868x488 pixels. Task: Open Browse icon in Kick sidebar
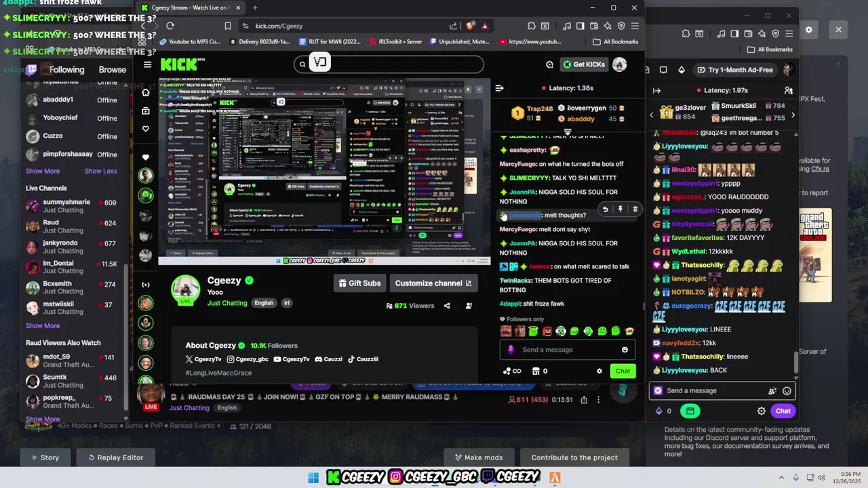[146, 110]
